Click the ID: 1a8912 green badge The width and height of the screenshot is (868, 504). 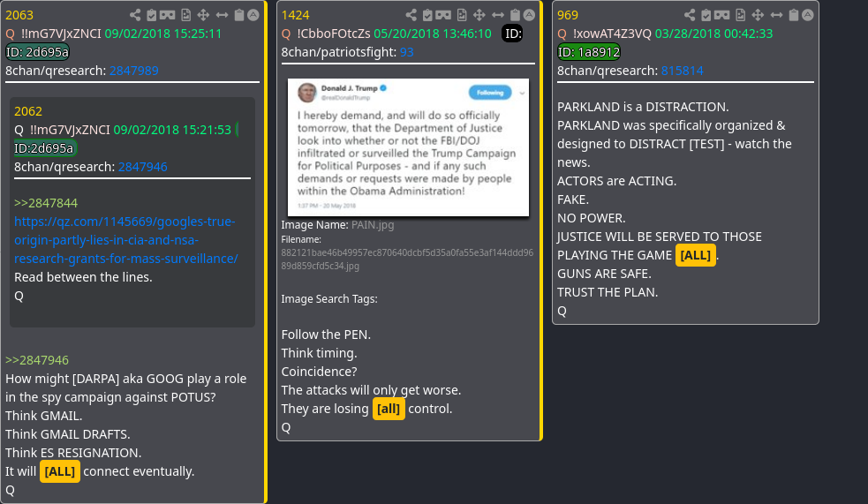(x=588, y=52)
